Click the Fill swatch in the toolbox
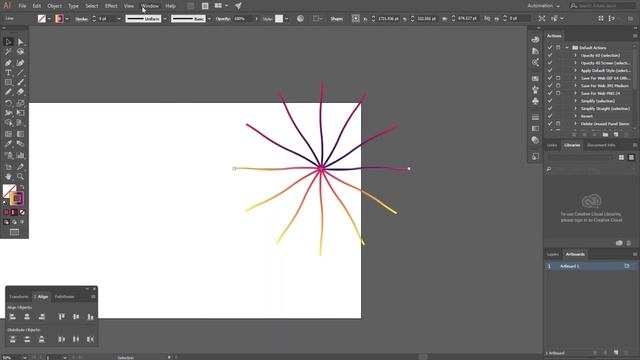The image size is (640, 360). pyautogui.click(x=9, y=191)
